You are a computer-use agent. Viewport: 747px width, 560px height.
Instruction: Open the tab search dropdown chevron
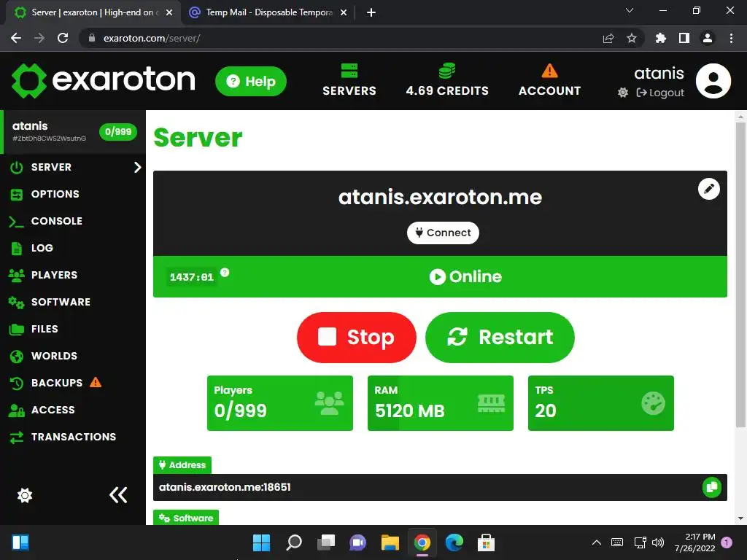click(x=630, y=10)
